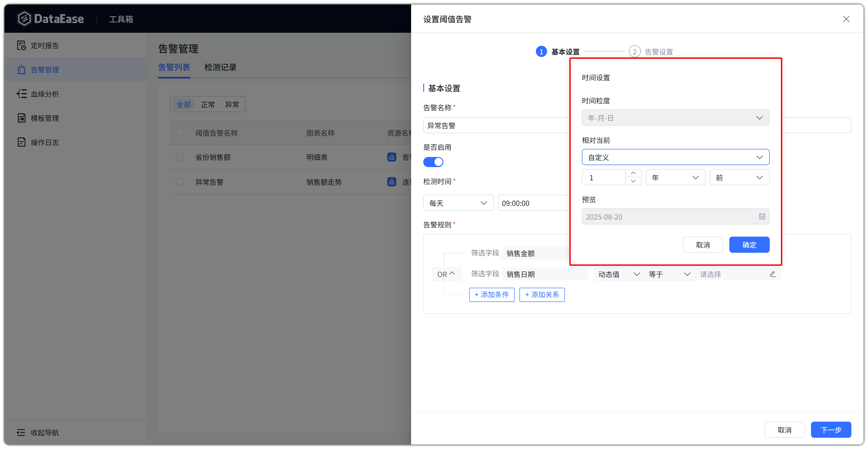Increase the number stepper value
868x449 pixels.
point(633,173)
